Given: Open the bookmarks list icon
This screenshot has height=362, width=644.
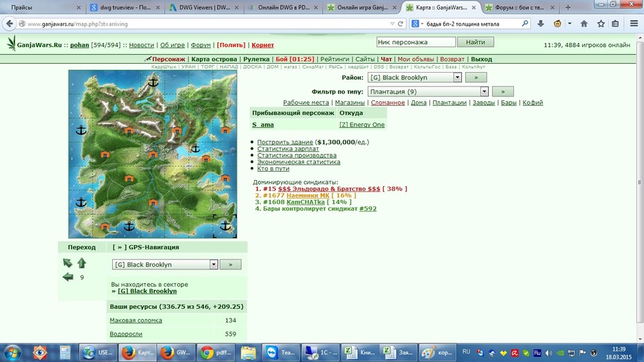Looking at the screenshot, I should click(615, 24).
